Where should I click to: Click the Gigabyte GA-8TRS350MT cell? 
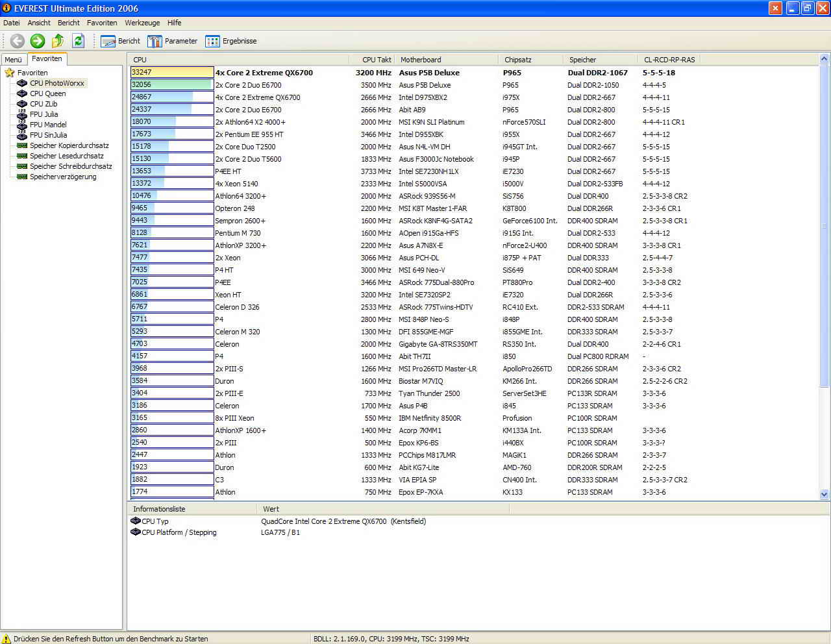coord(438,344)
